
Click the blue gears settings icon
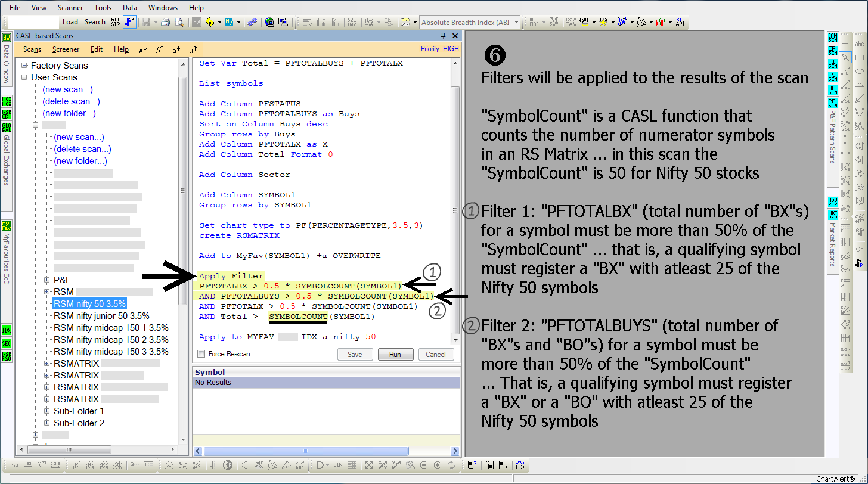point(252,22)
